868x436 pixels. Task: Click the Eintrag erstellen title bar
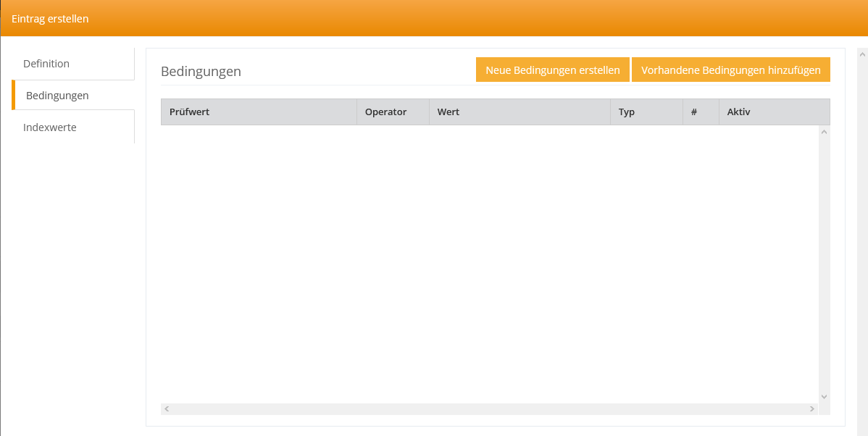point(434,19)
